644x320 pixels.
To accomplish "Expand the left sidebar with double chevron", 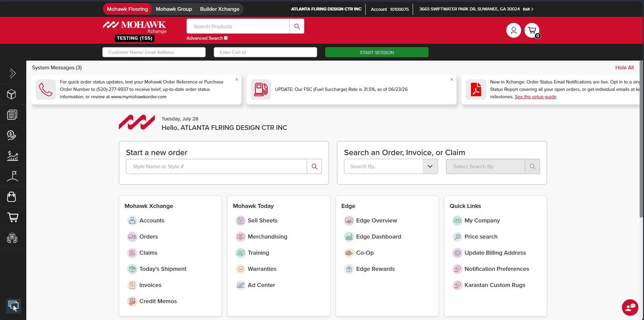I will tap(13, 73).
